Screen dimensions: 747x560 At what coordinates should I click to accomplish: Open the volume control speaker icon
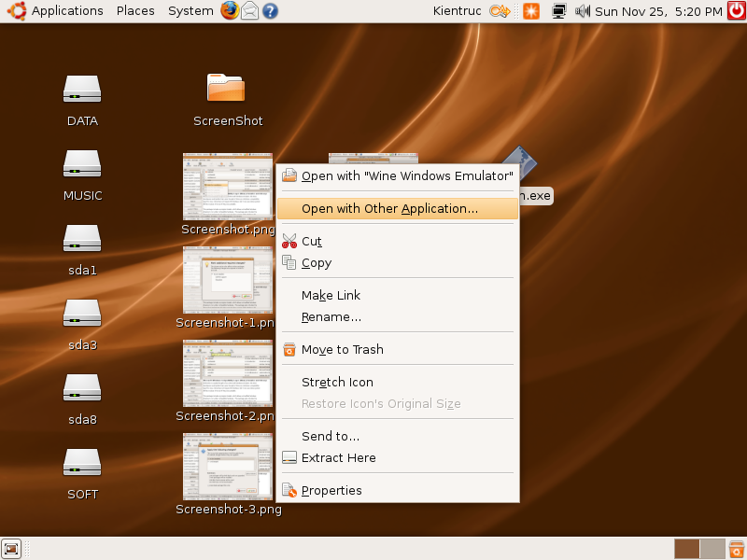pyautogui.click(x=583, y=11)
